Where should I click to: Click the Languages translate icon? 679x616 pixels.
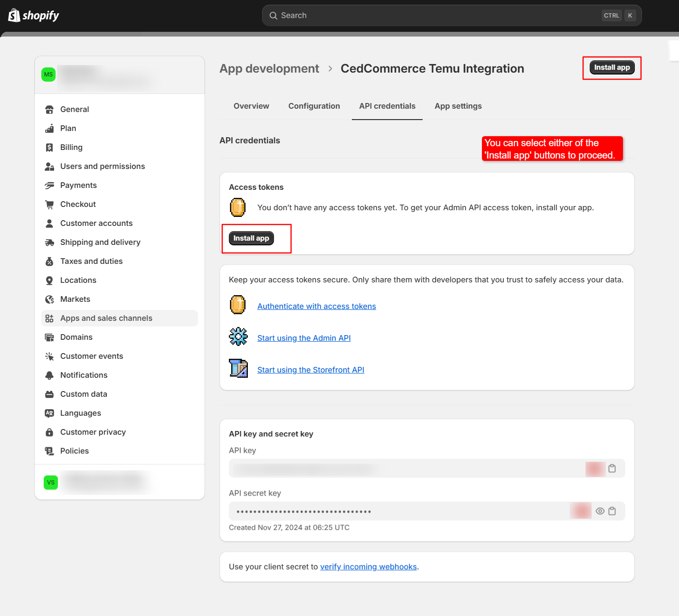[x=49, y=413]
